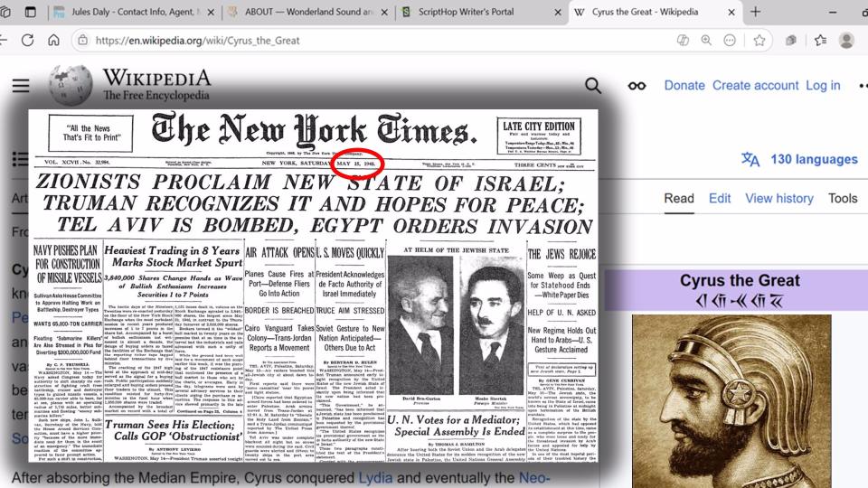Reload the page with the refresh icon
Image resolution: width=868 pixels, height=488 pixels.
point(27,41)
